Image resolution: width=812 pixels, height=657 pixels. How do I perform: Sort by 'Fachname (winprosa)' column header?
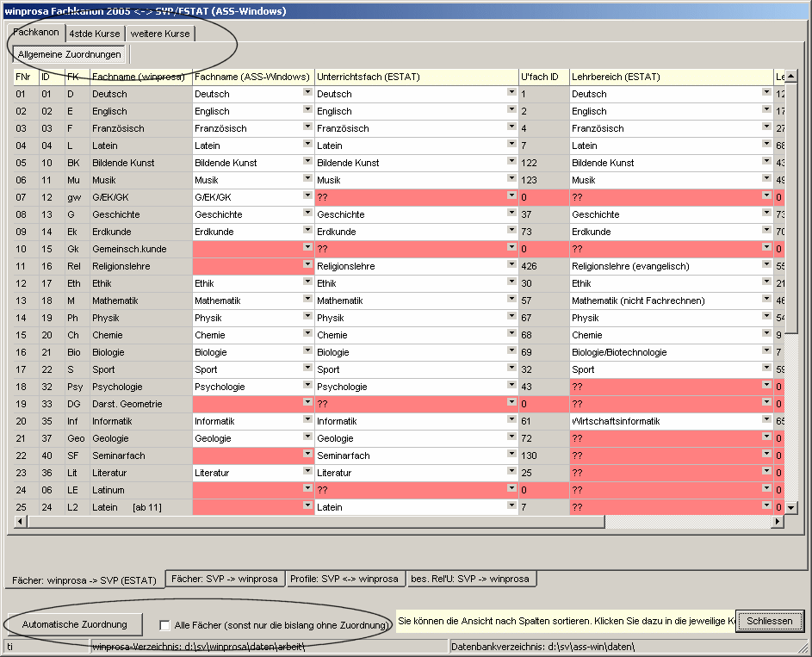138,77
